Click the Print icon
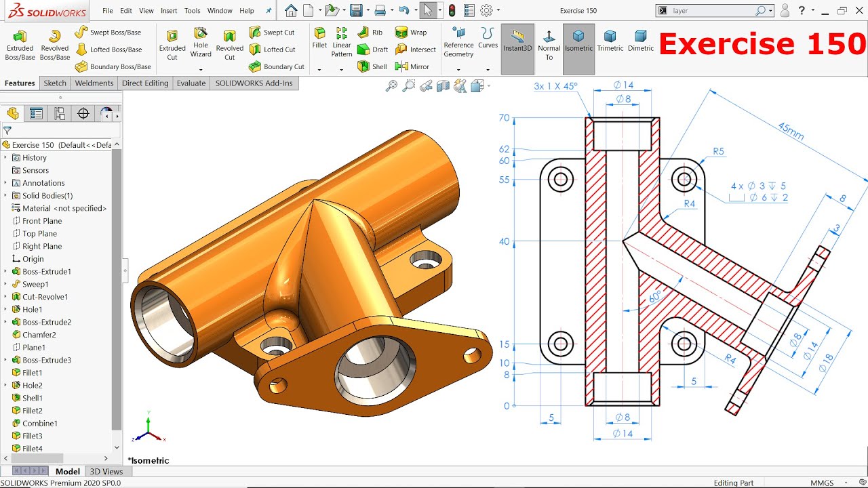Screen dimensions: 868x488 380,10
